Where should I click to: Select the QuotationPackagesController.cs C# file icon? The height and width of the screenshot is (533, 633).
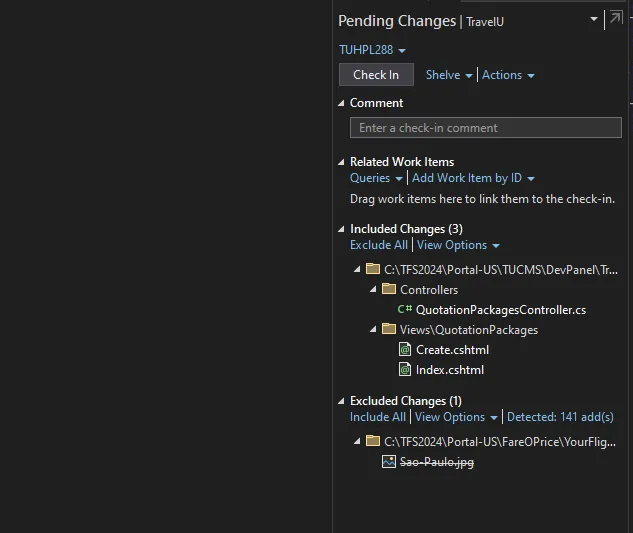[x=405, y=310]
